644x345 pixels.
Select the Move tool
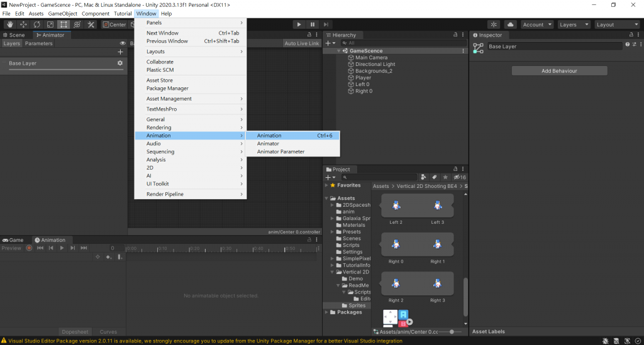click(x=23, y=25)
